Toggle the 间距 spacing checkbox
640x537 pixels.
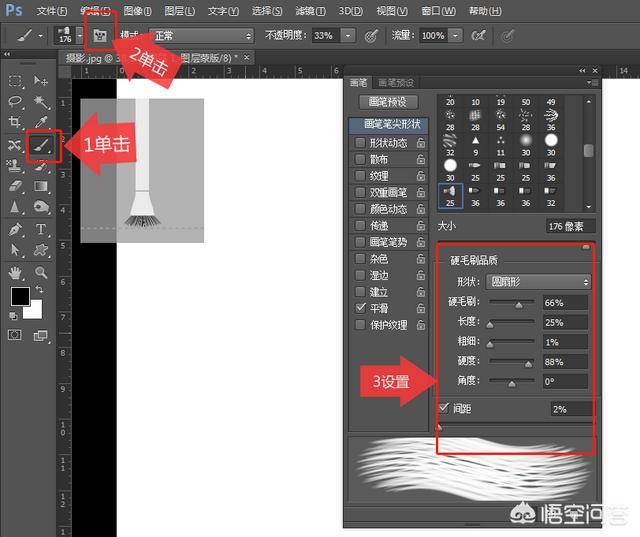tap(444, 409)
